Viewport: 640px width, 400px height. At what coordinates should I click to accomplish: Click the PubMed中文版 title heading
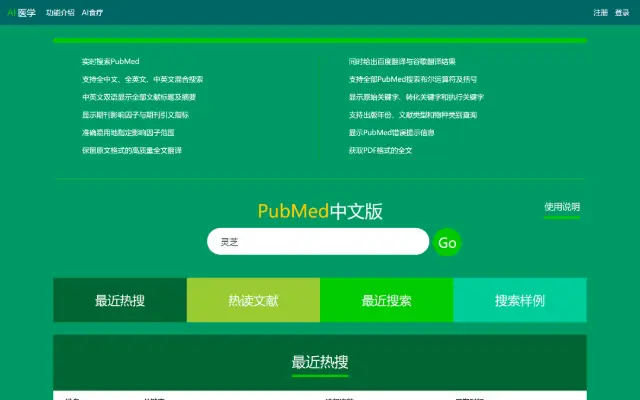(x=320, y=211)
